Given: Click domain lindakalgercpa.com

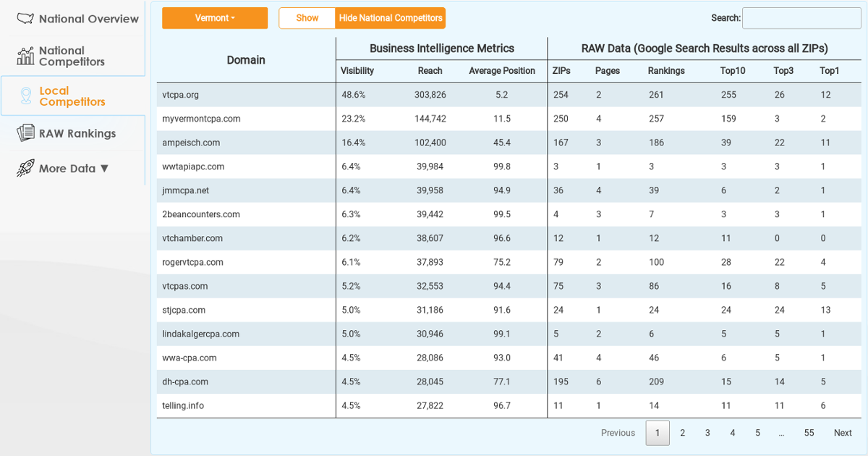Looking at the screenshot, I should (200, 334).
